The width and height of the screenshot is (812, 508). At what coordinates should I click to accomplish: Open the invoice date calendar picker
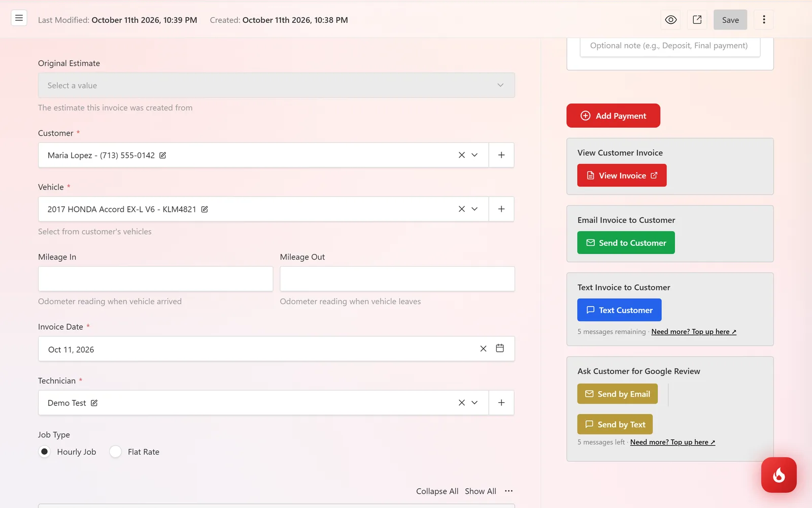[x=500, y=348]
